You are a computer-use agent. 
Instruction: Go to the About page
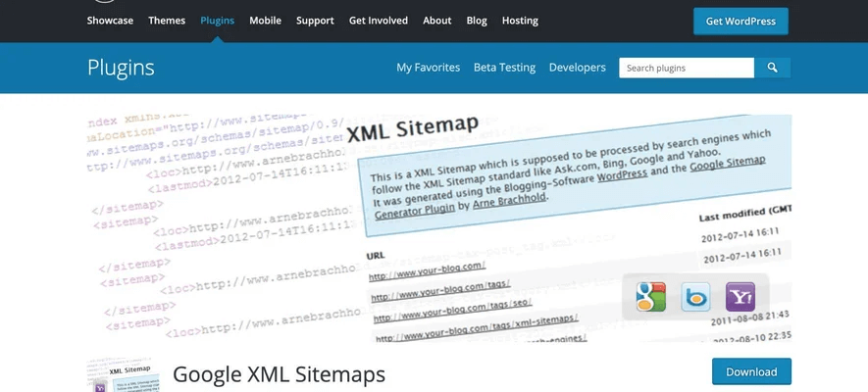click(436, 21)
